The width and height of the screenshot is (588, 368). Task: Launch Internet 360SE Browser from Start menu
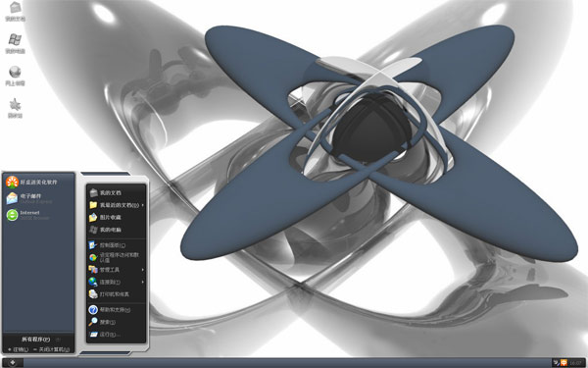[x=27, y=215]
